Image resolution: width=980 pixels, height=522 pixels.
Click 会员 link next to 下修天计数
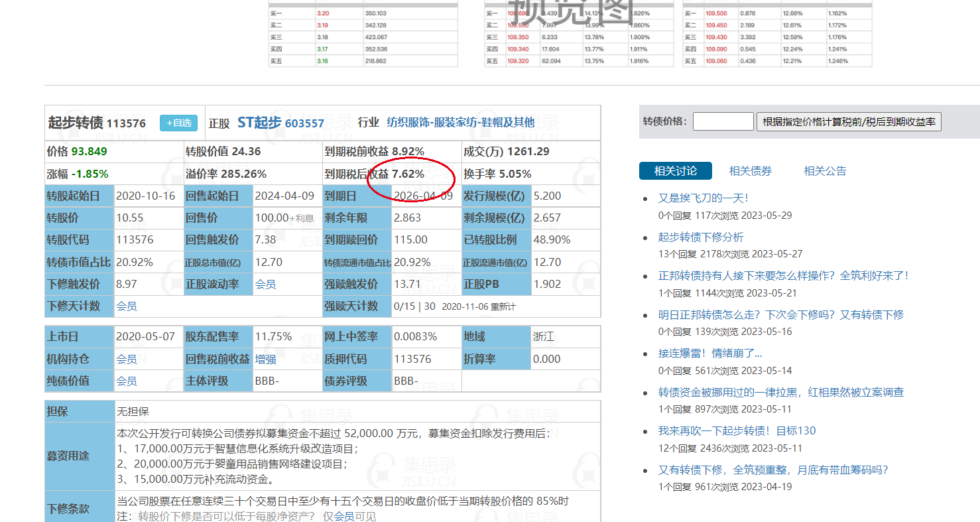point(127,306)
